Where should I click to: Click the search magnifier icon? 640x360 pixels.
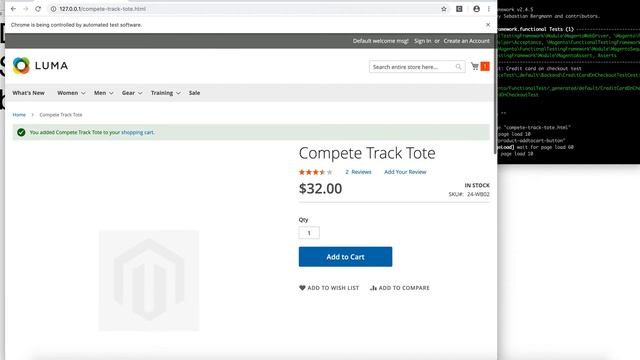click(458, 67)
